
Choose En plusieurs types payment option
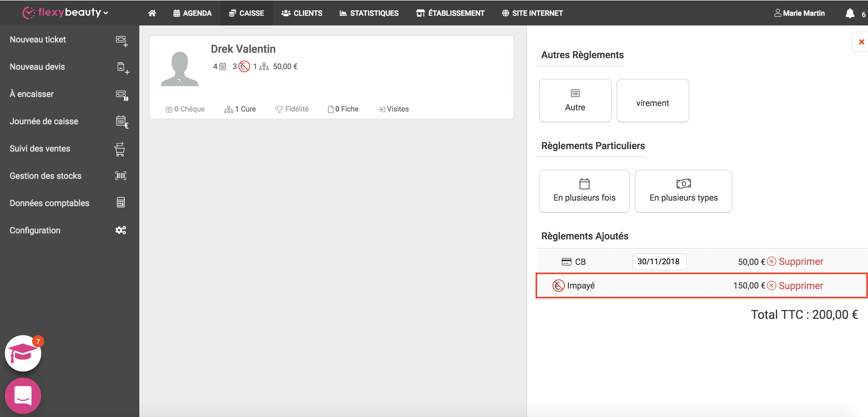tap(683, 191)
